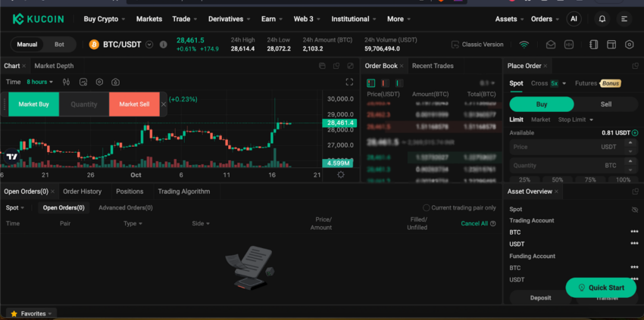Select Limit order type
Image resolution: width=644 pixels, height=320 pixels.
pos(516,120)
